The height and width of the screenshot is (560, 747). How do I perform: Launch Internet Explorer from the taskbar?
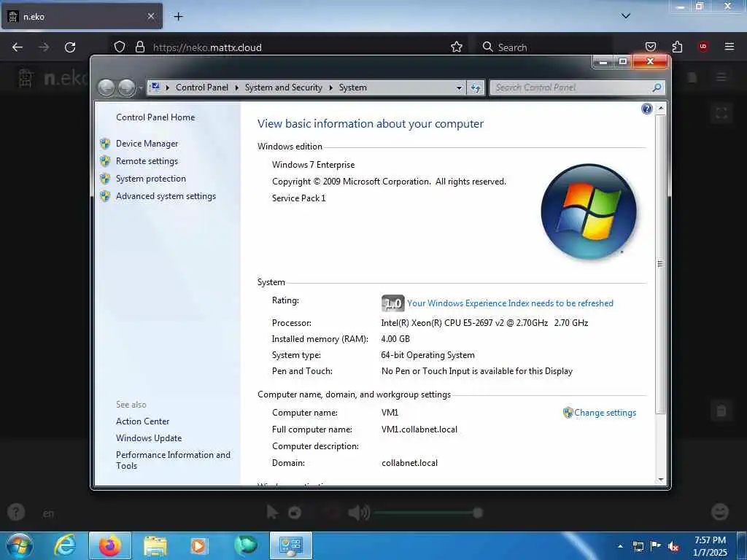64,545
